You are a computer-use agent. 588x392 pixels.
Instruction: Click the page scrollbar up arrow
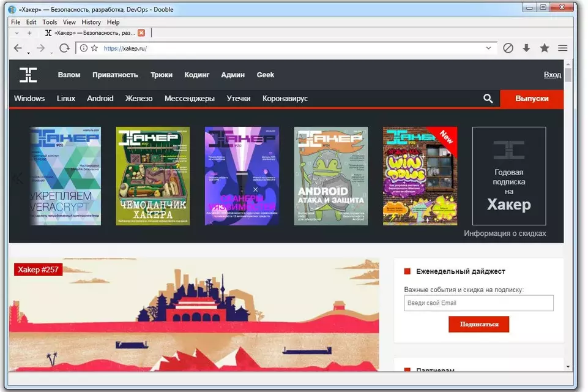coord(568,64)
